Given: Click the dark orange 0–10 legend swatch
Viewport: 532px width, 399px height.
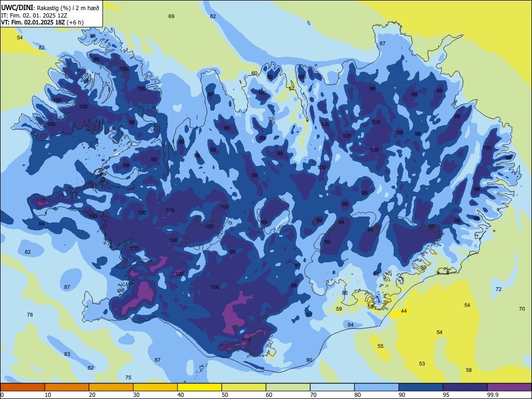Looking at the screenshot, I should pyautogui.click(x=22, y=387).
